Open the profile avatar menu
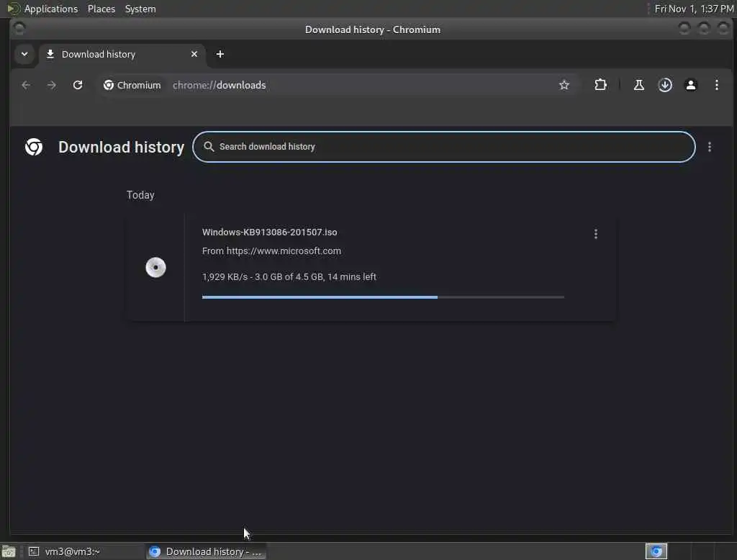Viewport: 737px width, 560px height. [690, 85]
